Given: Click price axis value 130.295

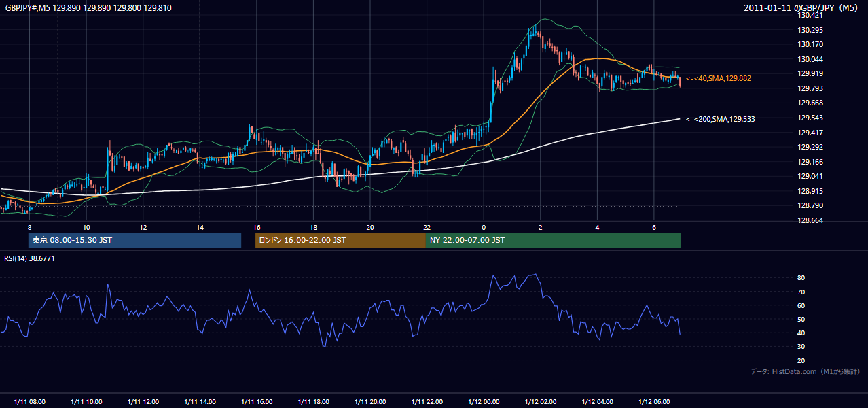Looking at the screenshot, I should click(x=810, y=30).
